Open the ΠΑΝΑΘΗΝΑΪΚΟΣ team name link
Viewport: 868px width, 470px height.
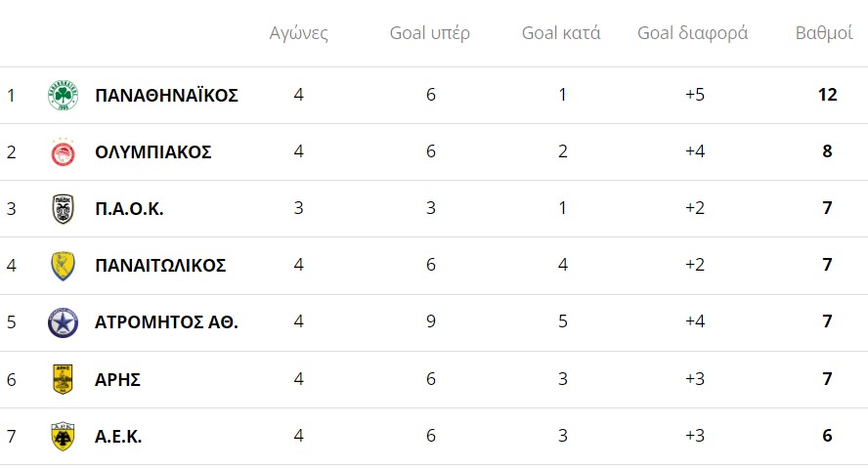(166, 96)
